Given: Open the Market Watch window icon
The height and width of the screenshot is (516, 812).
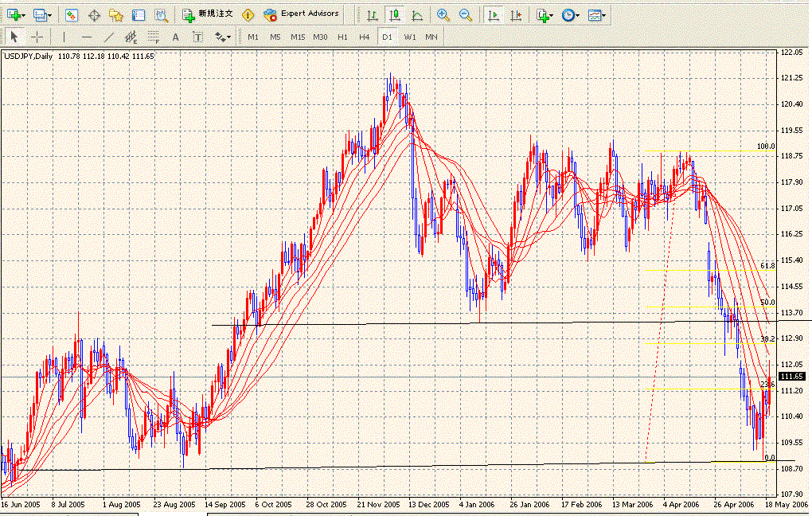Looking at the screenshot, I should pyautogui.click(x=72, y=14).
